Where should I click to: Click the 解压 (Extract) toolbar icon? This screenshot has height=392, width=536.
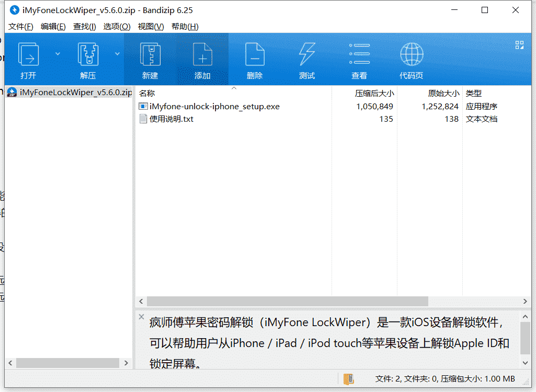click(88, 54)
